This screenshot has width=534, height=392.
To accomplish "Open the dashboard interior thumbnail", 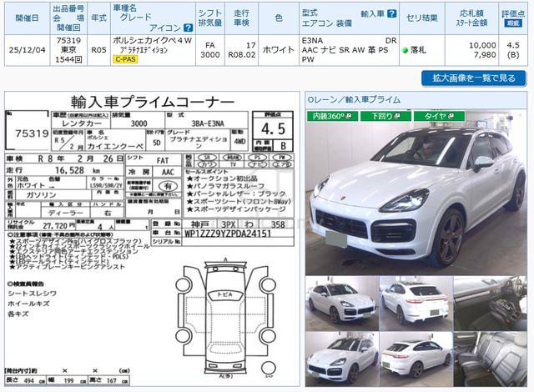I will coord(491,304).
